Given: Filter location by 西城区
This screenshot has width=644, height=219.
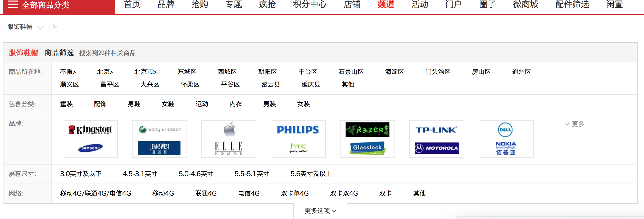Looking at the screenshot, I should 227,72.
